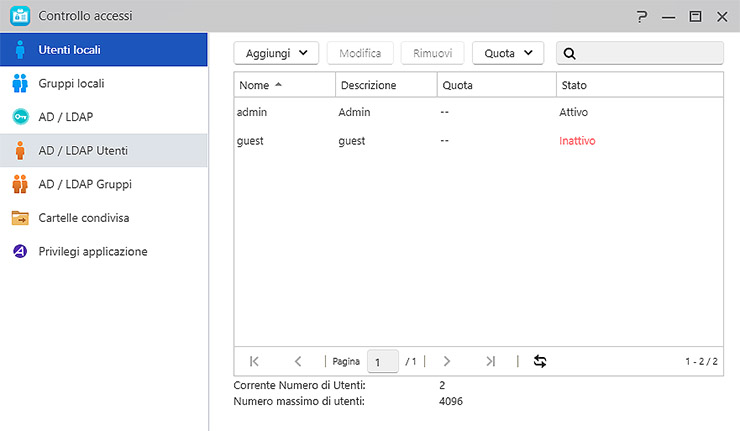The height and width of the screenshot is (431, 740).
Task: Click the Cartelle condivisa folder icon
Action: click(20, 218)
